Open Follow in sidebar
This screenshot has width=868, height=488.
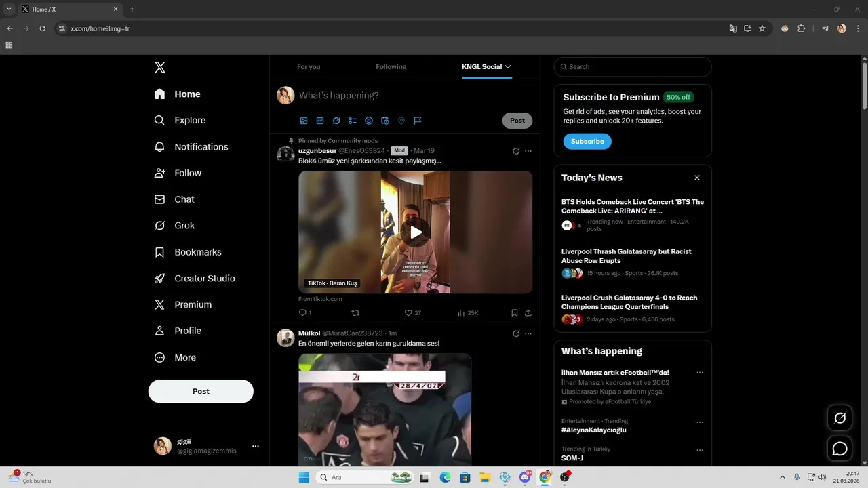click(178, 173)
